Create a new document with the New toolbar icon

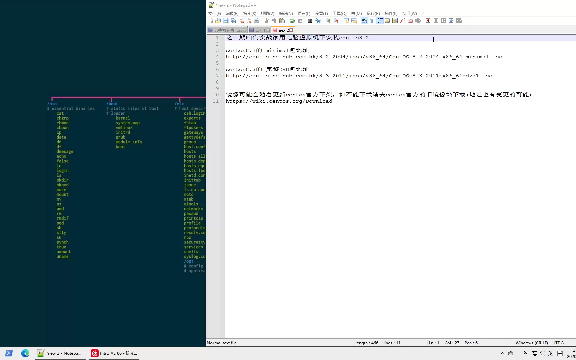tap(212, 21)
